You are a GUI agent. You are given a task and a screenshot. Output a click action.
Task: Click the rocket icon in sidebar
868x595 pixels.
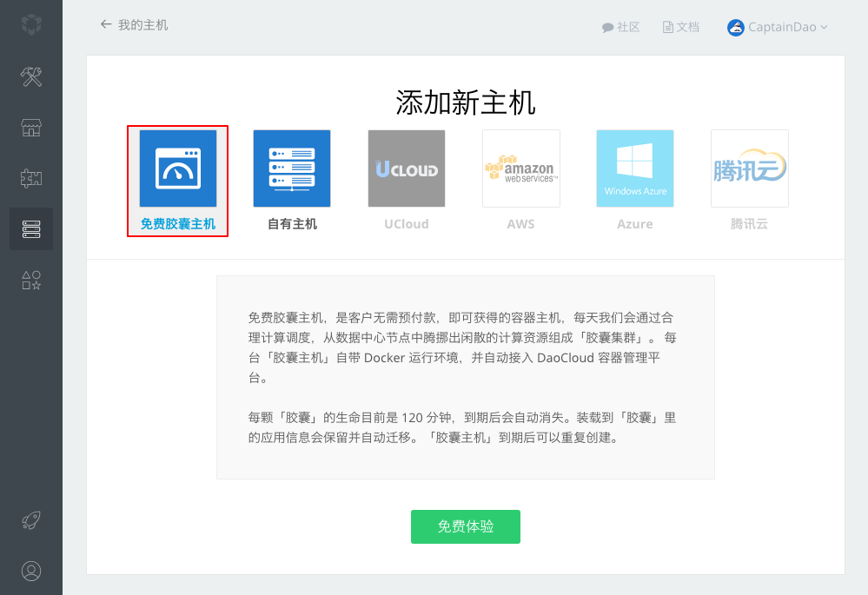(x=31, y=520)
